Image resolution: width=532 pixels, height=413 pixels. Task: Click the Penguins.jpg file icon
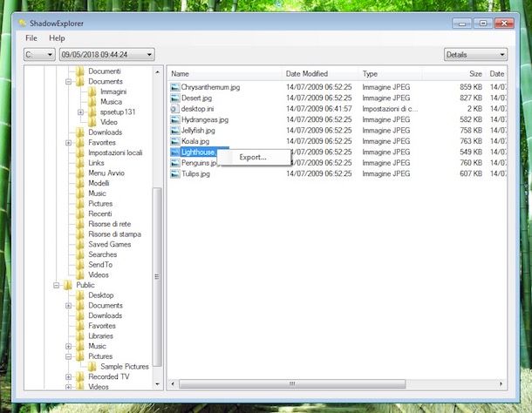174,163
